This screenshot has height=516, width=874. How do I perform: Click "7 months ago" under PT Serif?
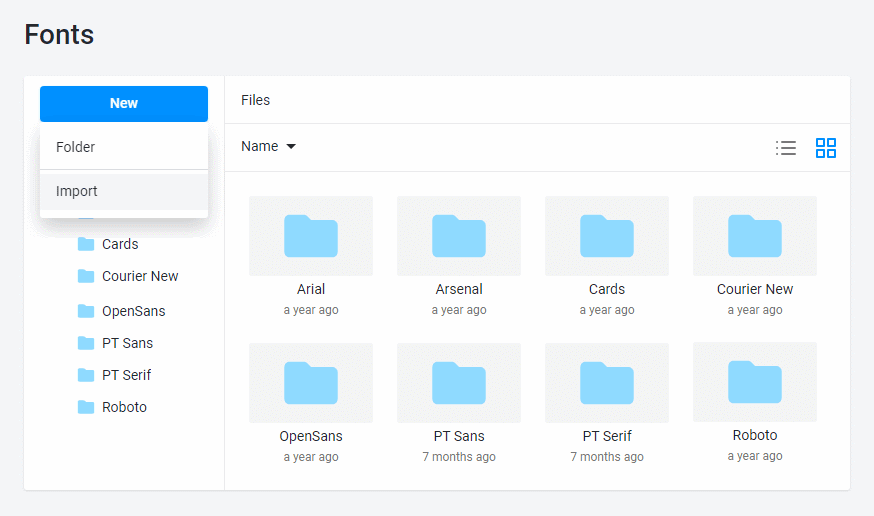coord(607,457)
